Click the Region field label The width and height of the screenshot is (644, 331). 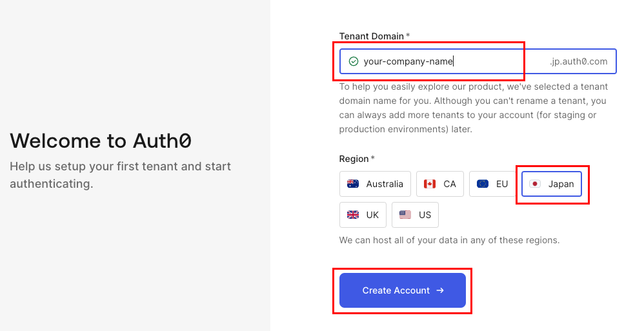[354, 159]
